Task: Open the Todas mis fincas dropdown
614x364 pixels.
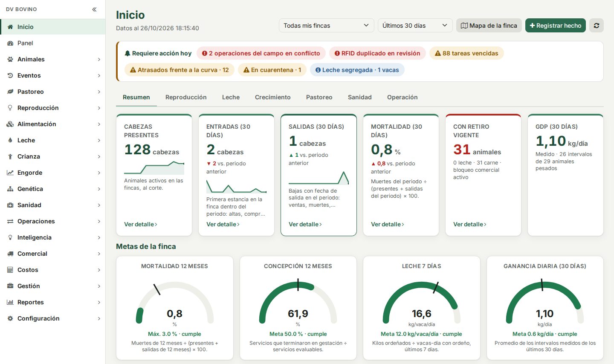Action: pyautogui.click(x=327, y=26)
